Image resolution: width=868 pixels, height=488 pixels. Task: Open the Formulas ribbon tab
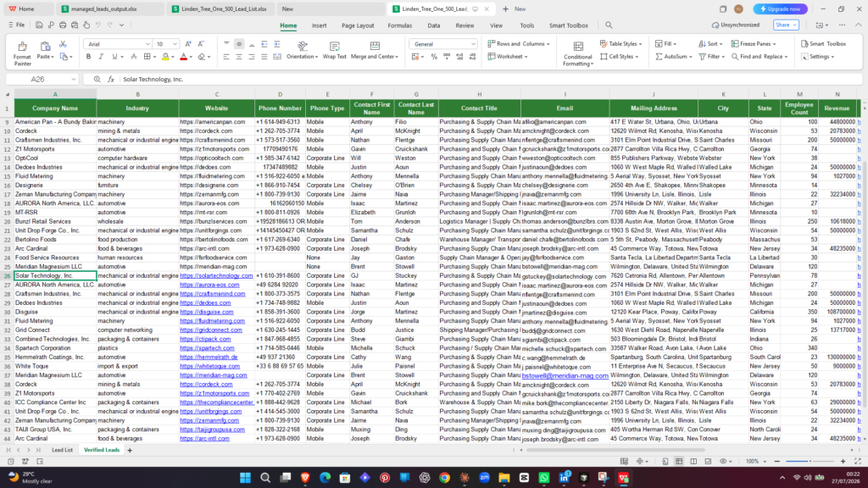[400, 25]
